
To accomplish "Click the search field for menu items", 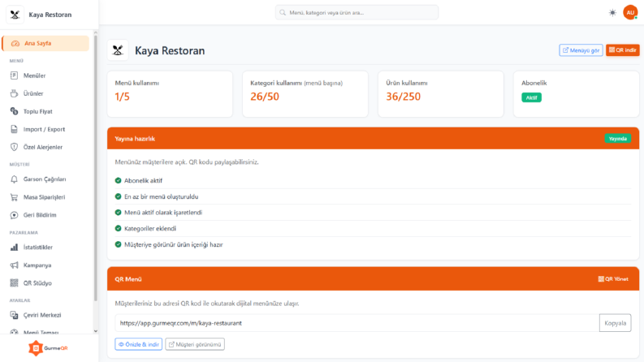I will coord(357,13).
